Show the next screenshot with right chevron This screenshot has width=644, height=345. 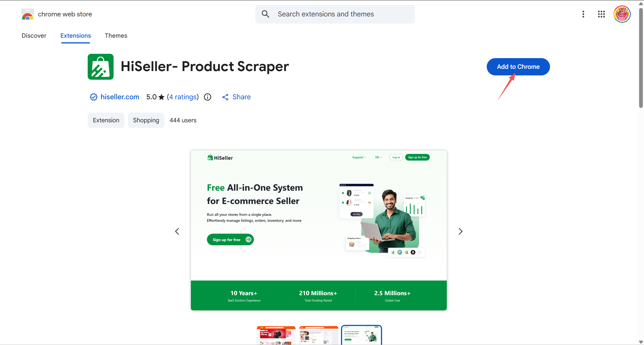[x=460, y=231]
